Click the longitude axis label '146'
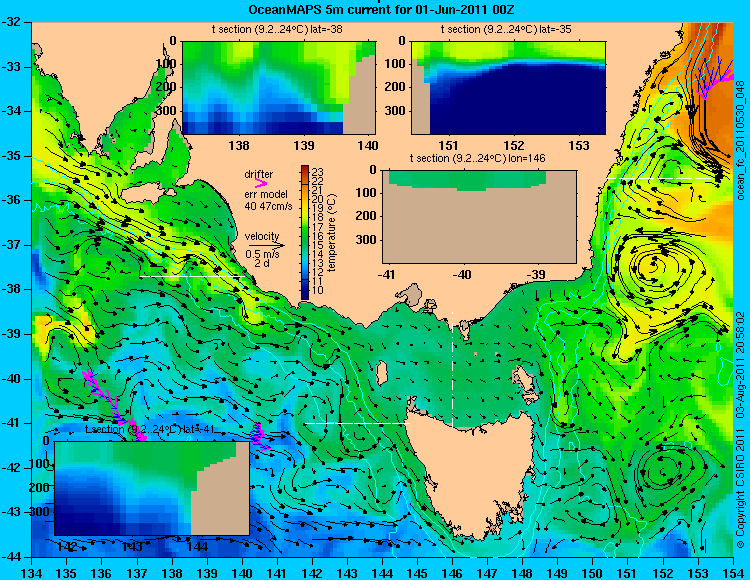The width and height of the screenshot is (750, 580). pyautogui.click(x=452, y=573)
